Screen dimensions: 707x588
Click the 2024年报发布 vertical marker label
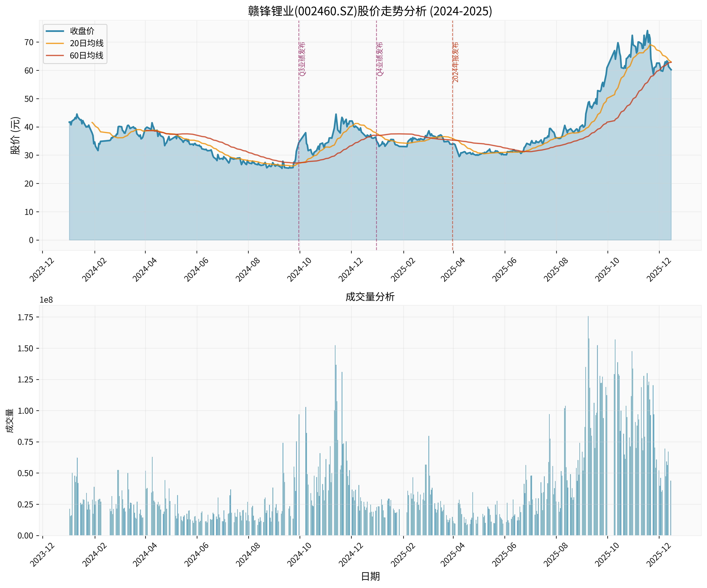tap(456, 62)
